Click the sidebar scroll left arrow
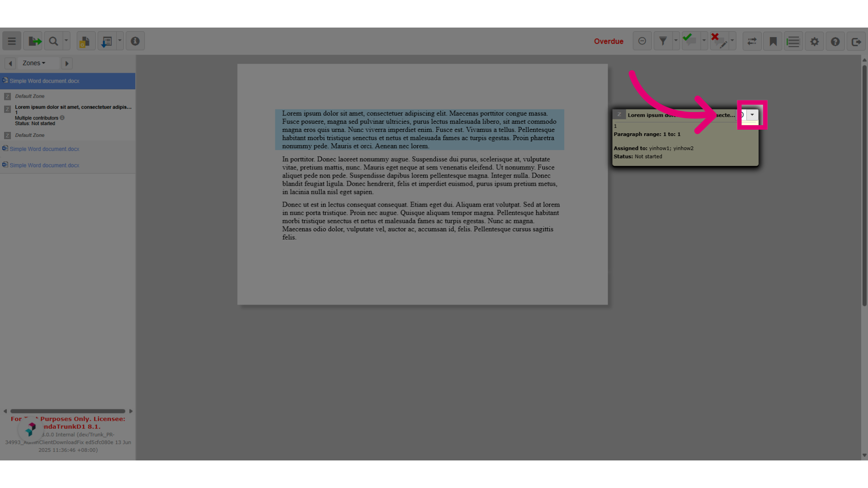868x488 pixels. point(5,411)
